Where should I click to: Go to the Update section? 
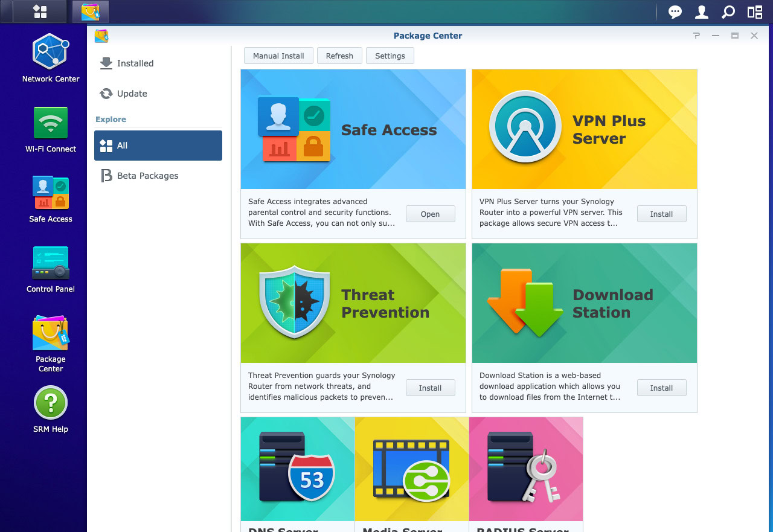(x=158, y=94)
